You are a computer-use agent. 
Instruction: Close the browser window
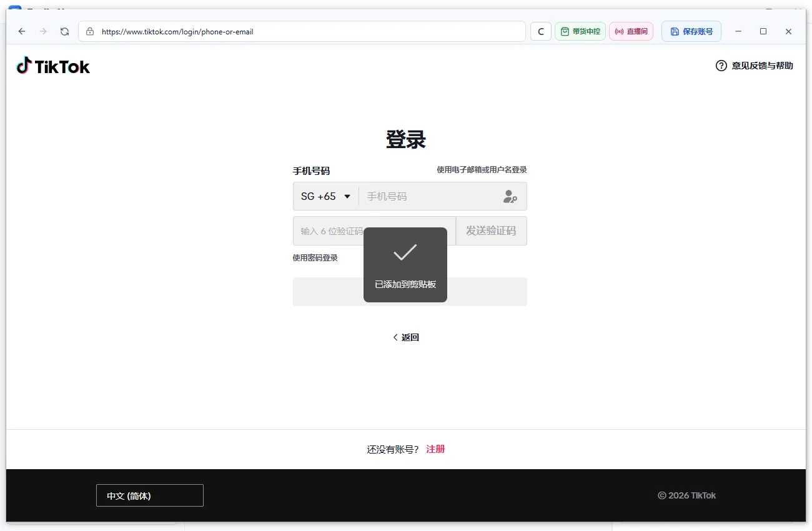(x=788, y=31)
